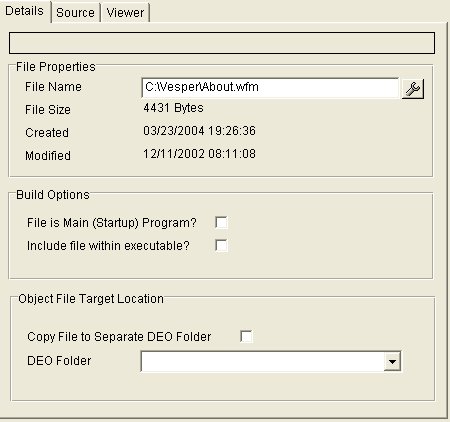Click the empty bar below the tabs
Viewport: 450px width, 422px height.
222,43
